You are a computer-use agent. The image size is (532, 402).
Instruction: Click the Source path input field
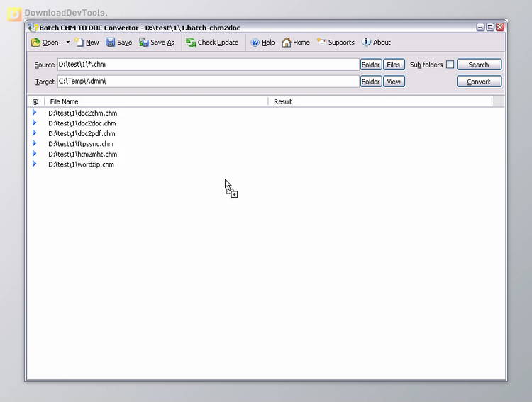[209, 65]
